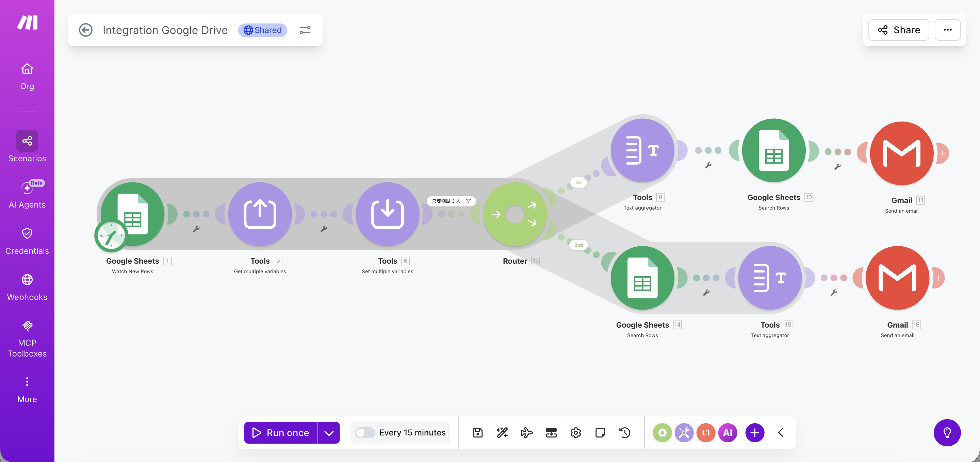This screenshot has height=462, width=980.
Task: Click the Shared status badge
Action: (262, 30)
